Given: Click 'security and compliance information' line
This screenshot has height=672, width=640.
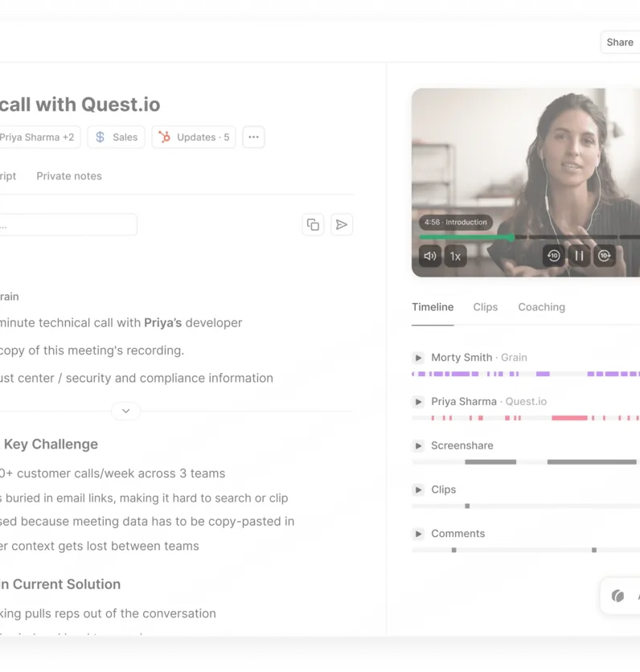Looking at the screenshot, I should tap(170, 378).
